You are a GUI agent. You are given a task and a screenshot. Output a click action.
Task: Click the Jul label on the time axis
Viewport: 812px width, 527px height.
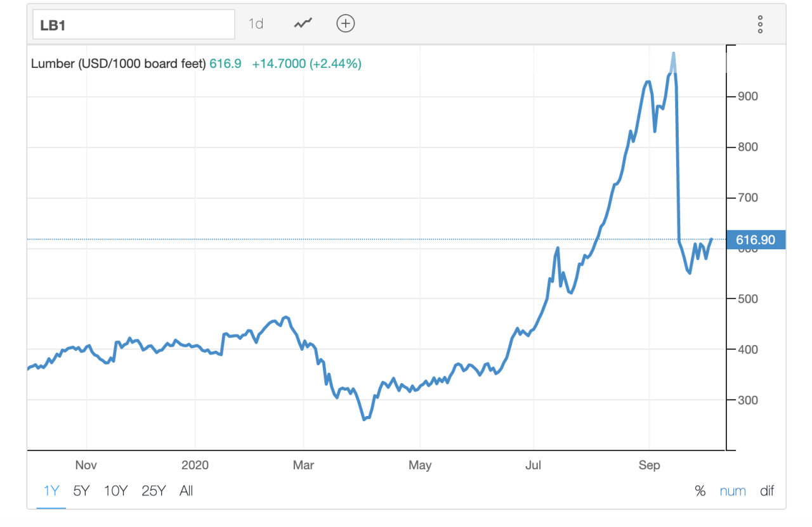coord(534,465)
